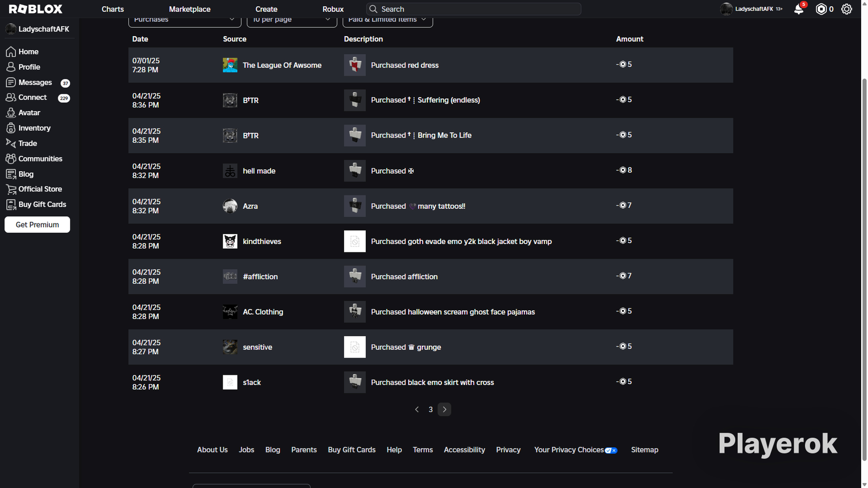The width and height of the screenshot is (868, 488).
Task: Click the Communities sidebar icon
Action: tap(11, 159)
